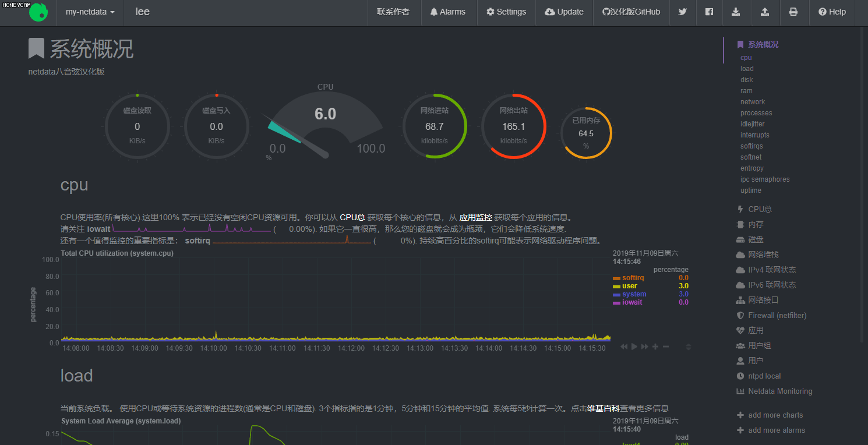Jump to cpu in sidebar submenu
This screenshot has width=868, height=445.
coord(746,58)
